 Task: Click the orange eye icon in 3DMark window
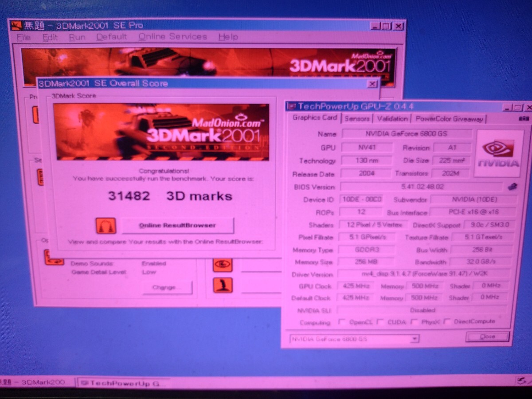(223, 265)
